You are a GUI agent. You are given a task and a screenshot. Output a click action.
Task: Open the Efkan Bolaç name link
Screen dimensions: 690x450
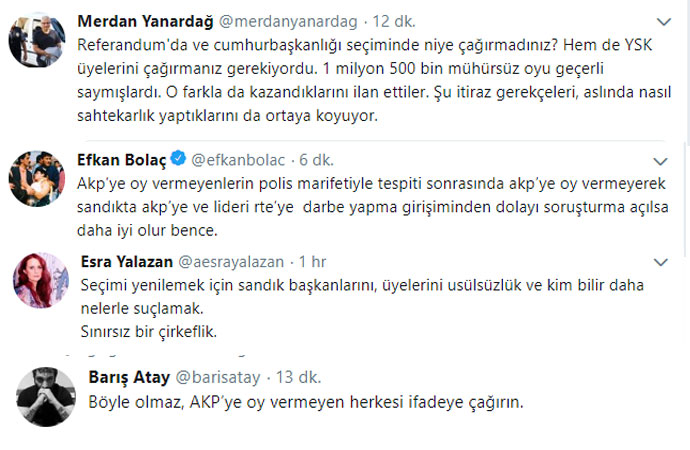coord(123,159)
